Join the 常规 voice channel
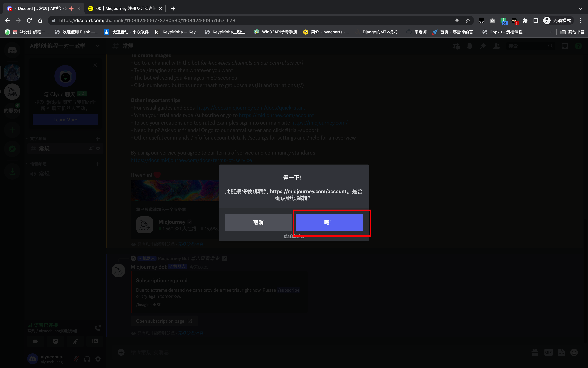Viewport: 588px width, 368px height. pyautogui.click(x=65, y=174)
